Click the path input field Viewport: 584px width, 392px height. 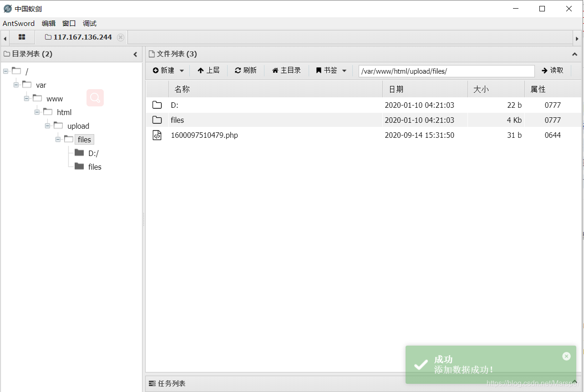coord(447,71)
